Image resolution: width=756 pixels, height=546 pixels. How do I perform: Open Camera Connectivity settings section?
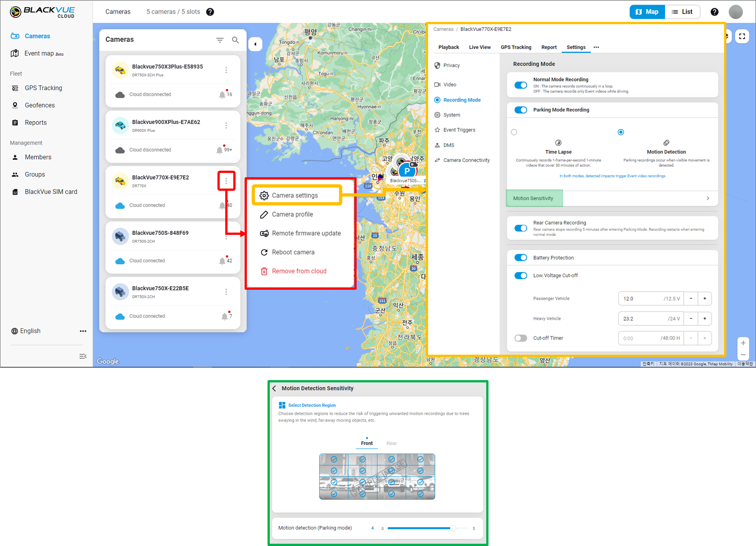click(x=462, y=160)
